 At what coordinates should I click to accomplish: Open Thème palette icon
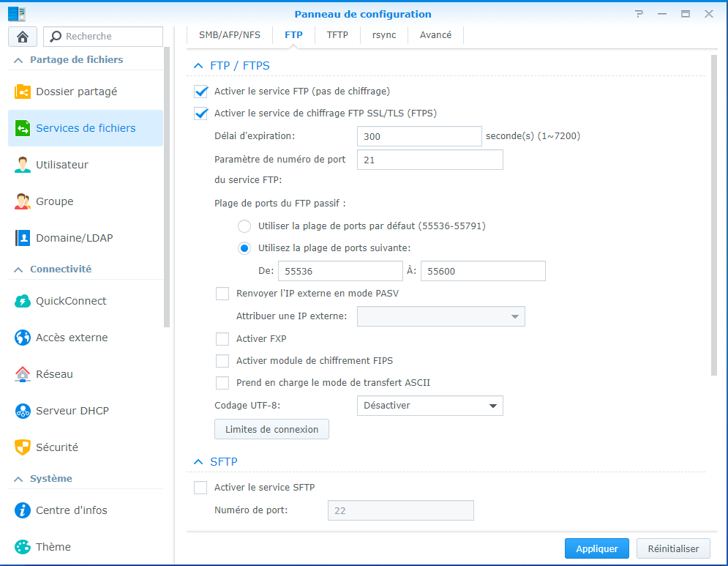point(22,547)
